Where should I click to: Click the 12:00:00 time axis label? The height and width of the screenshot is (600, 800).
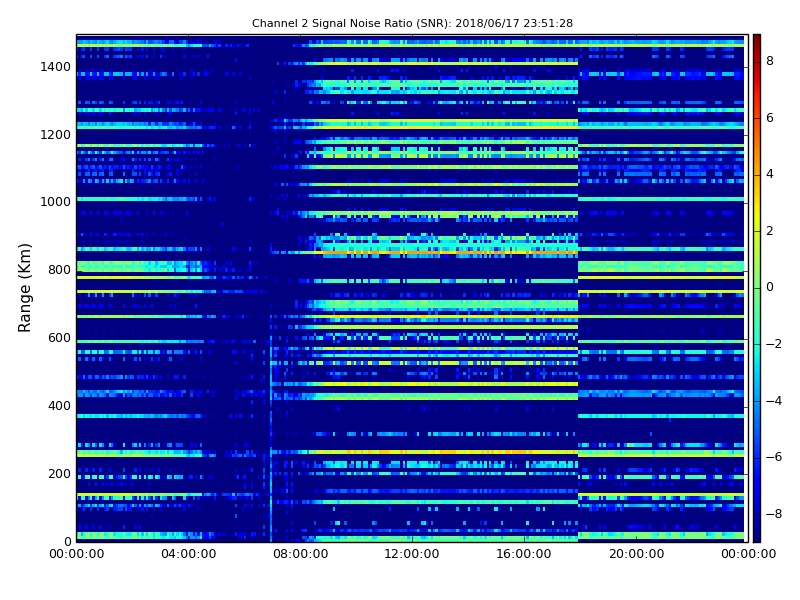(x=412, y=554)
